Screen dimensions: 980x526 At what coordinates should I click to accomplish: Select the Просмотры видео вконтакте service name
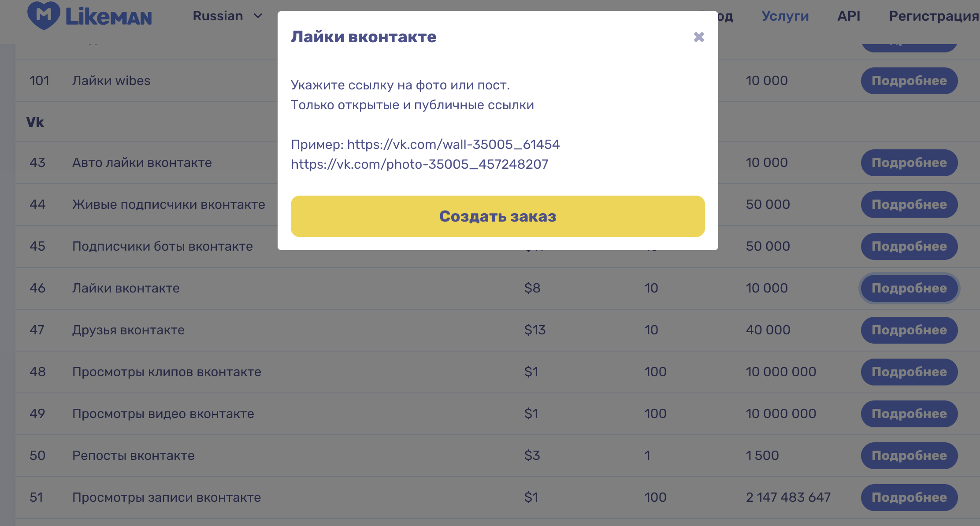163,414
